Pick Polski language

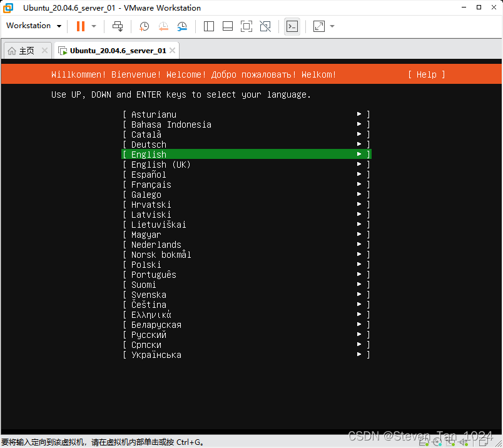[246, 265]
